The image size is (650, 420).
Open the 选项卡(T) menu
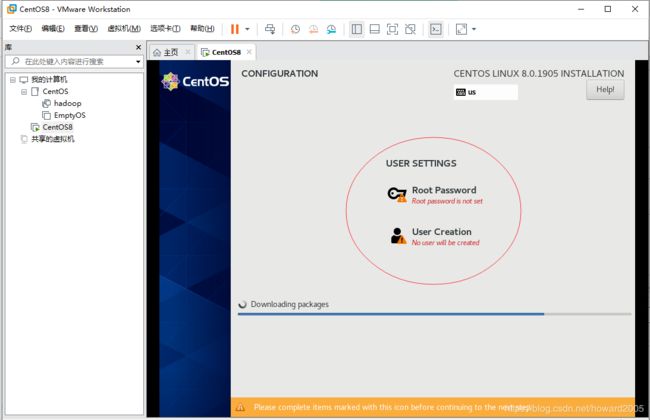point(165,29)
